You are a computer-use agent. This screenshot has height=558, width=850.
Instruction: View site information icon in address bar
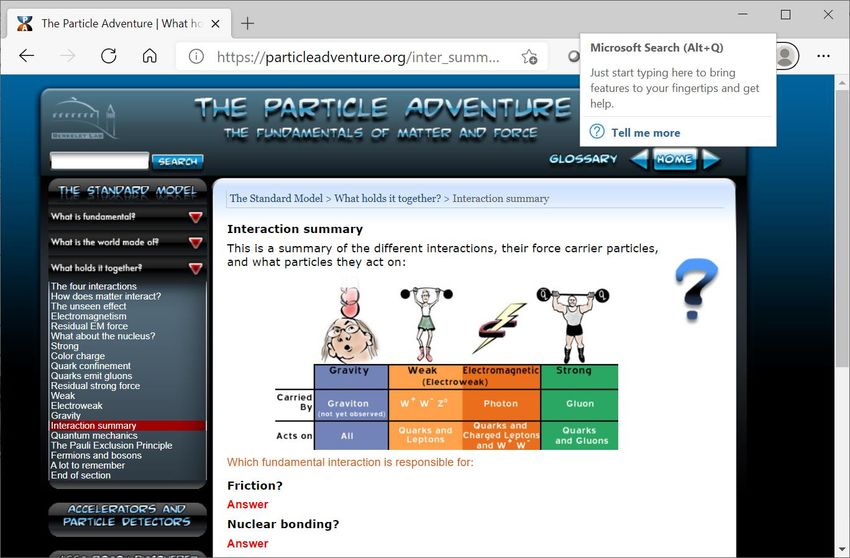click(x=196, y=56)
